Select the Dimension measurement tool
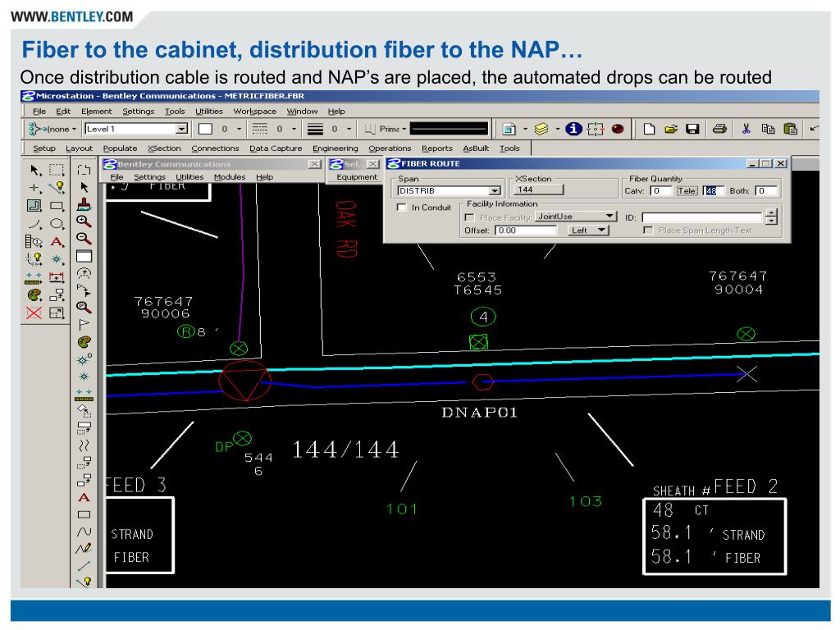The width and height of the screenshot is (840, 630). click(x=57, y=277)
